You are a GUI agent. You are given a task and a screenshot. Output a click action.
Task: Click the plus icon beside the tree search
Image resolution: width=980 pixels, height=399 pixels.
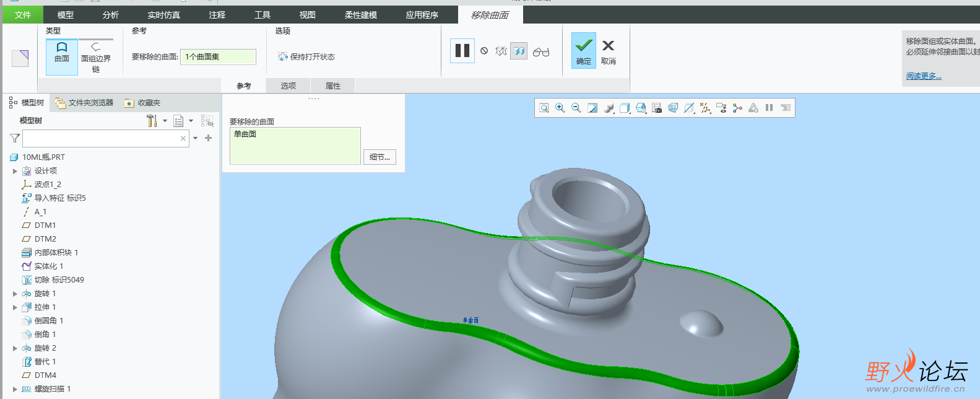click(208, 138)
